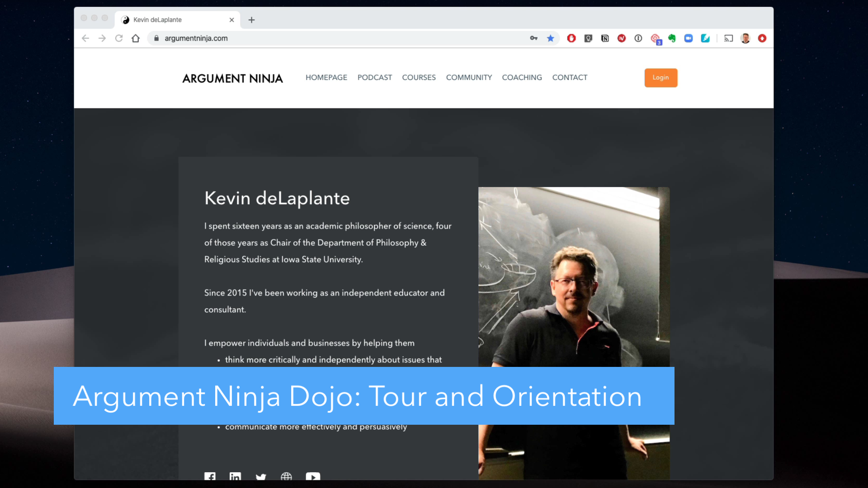Click 'communicate more effectively and persuasively' bullet
Image resolution: width=868 pixels, height=488 pixels.
316,427
